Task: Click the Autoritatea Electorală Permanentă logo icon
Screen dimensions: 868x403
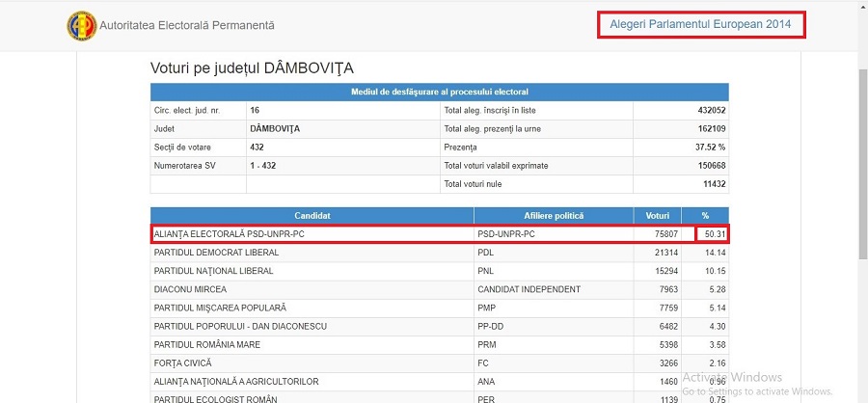Action: pyautogui.click(x=82, y=25)
